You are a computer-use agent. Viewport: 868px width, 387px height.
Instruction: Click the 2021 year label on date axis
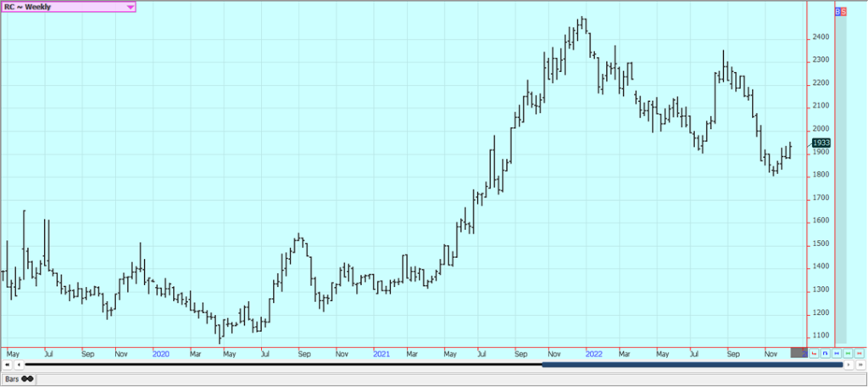(381, 354)
